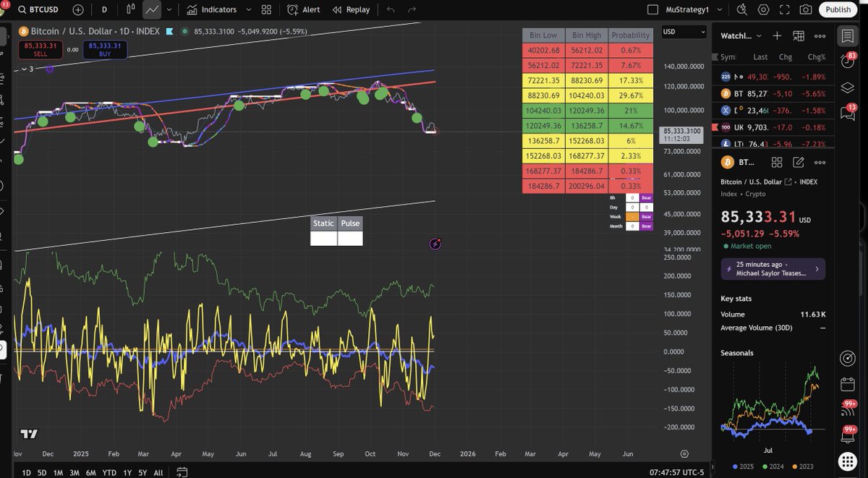Open the indicator templates grid icon
868x478 pixels.
[267, 9]
